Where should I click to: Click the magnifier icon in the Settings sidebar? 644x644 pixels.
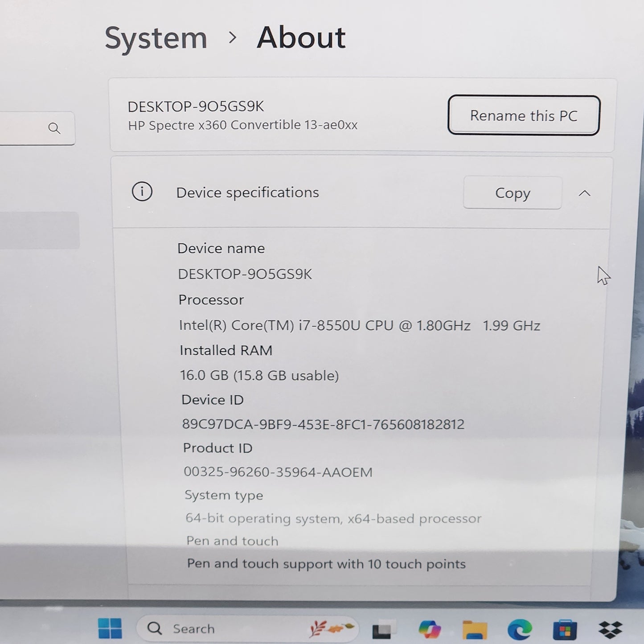55,128
